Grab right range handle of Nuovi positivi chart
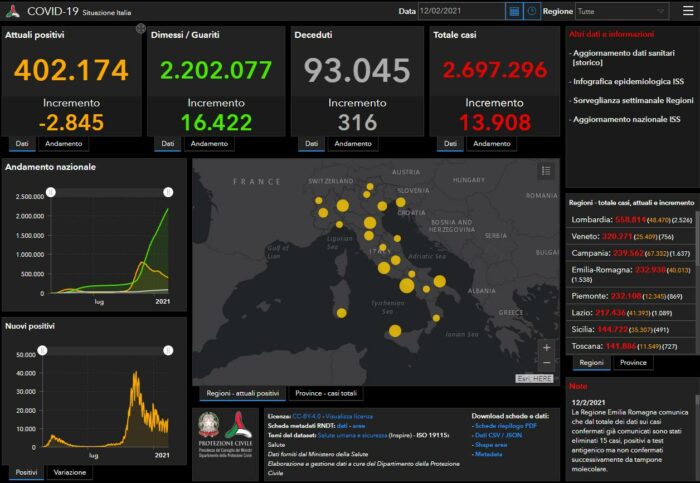The height and width of the screenshot is (483, 700). tap(168, 350)
